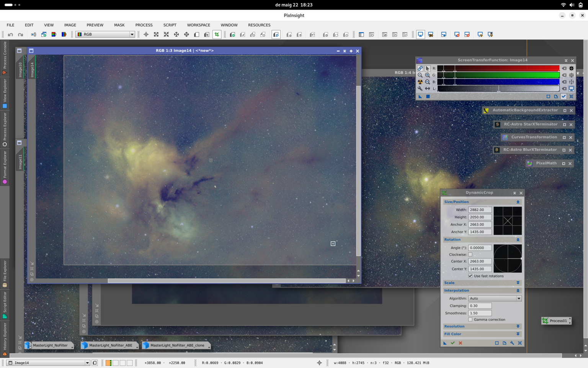Open the Algorithm Auto dropdown
Screen dimensions: 588x368
tap(495, 298)
